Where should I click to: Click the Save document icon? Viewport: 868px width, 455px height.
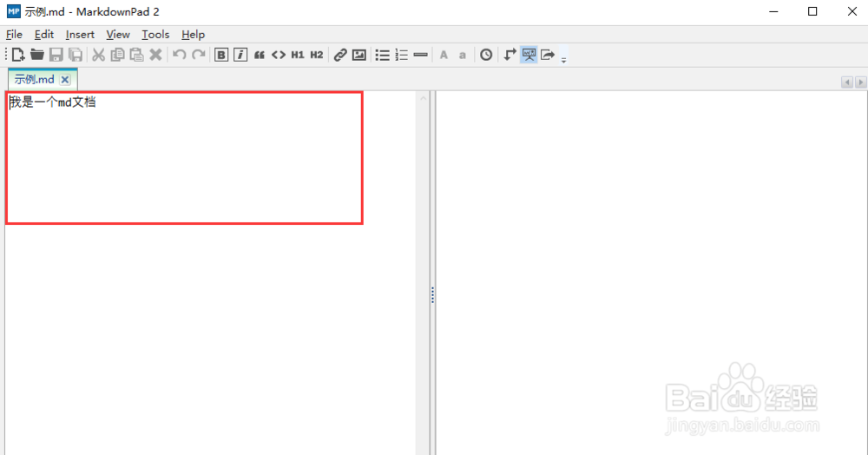tap(56, 55)
